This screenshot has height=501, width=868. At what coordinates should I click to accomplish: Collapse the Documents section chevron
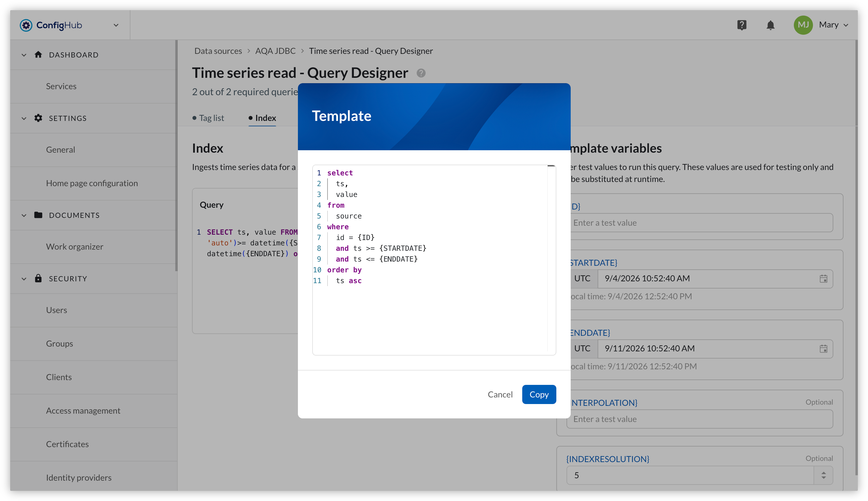24,215
